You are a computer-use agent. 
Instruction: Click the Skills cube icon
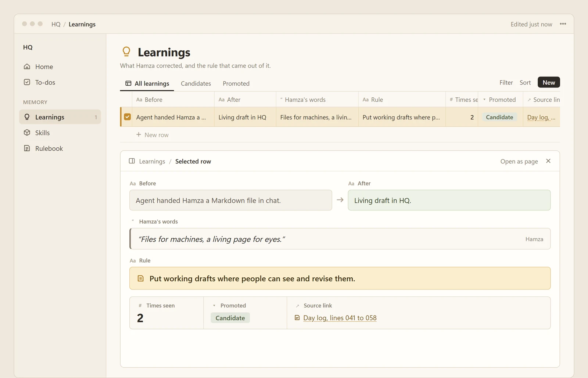tap(27, 133)
